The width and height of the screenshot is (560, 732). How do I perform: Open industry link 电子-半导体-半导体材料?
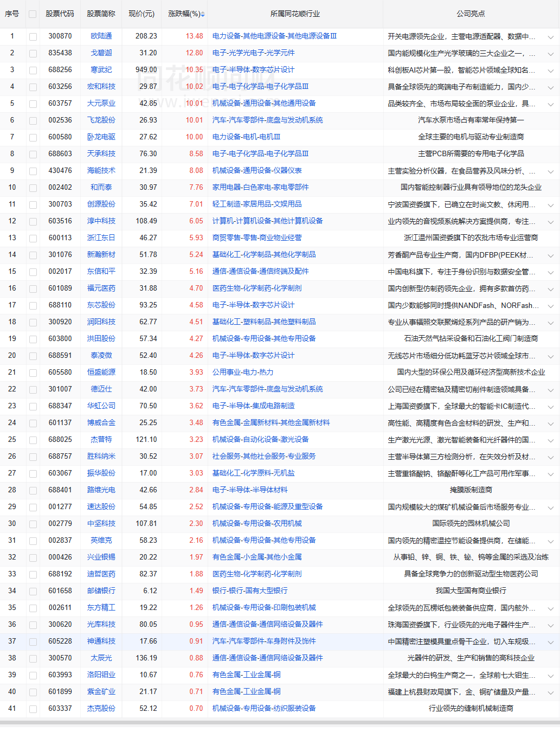click(x=250, y=490)
